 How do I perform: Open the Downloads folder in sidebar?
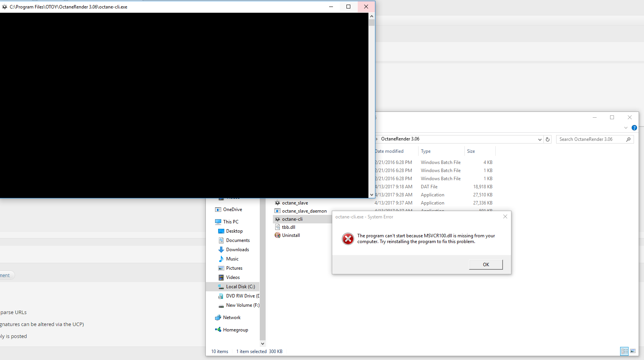(x=237, y=250)
